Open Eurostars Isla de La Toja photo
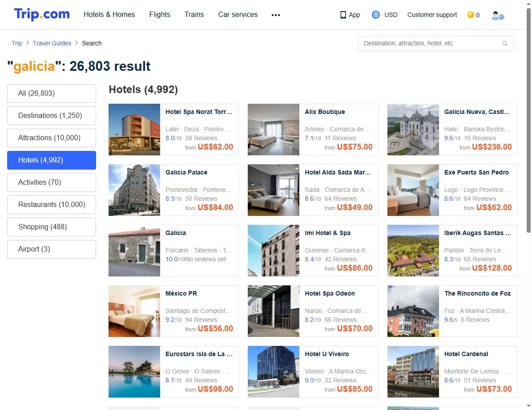Screen dimensions: 532x410 click(134, 372)
